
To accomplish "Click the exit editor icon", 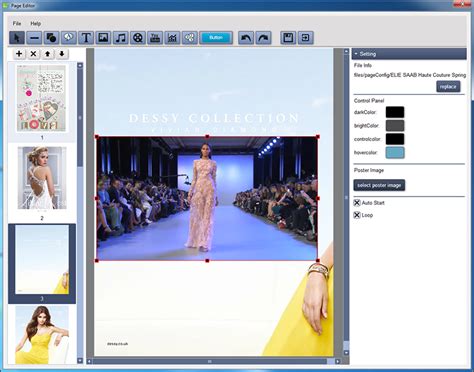I will (x=305, y=38).
